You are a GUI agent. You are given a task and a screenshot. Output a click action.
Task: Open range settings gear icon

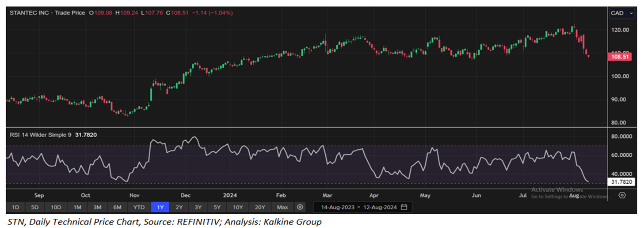click(x=300, y=207)
